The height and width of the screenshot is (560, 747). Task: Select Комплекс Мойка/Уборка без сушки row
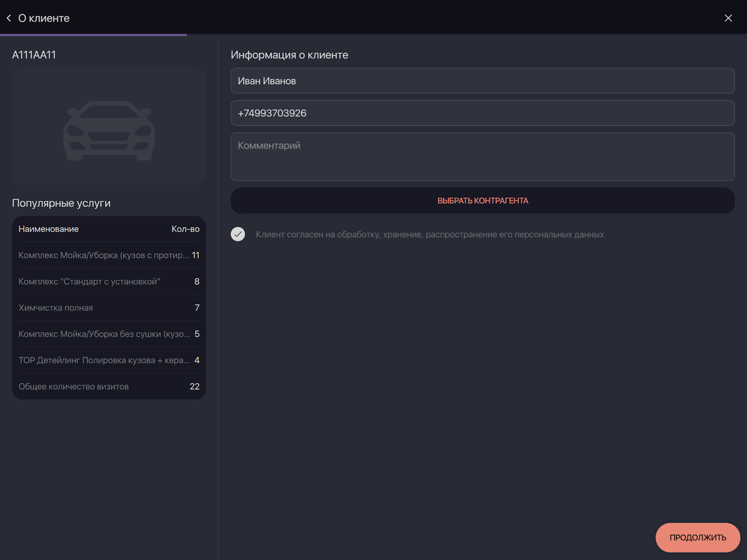tap(109, 334)
